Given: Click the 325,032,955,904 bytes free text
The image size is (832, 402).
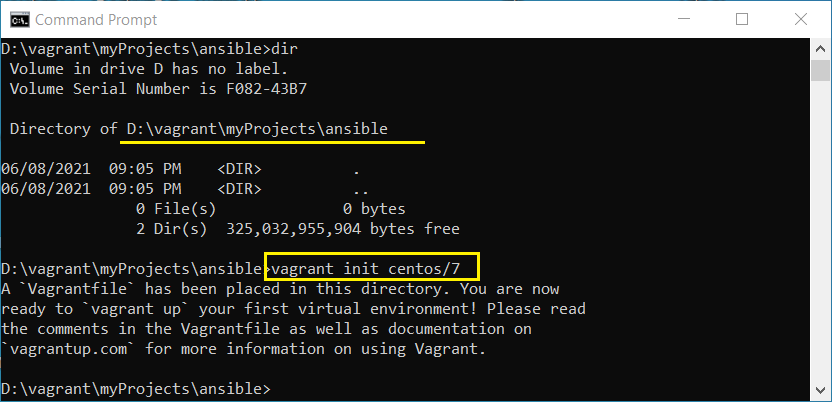Looking at the screenshot, I should click(x=343, y=229).
